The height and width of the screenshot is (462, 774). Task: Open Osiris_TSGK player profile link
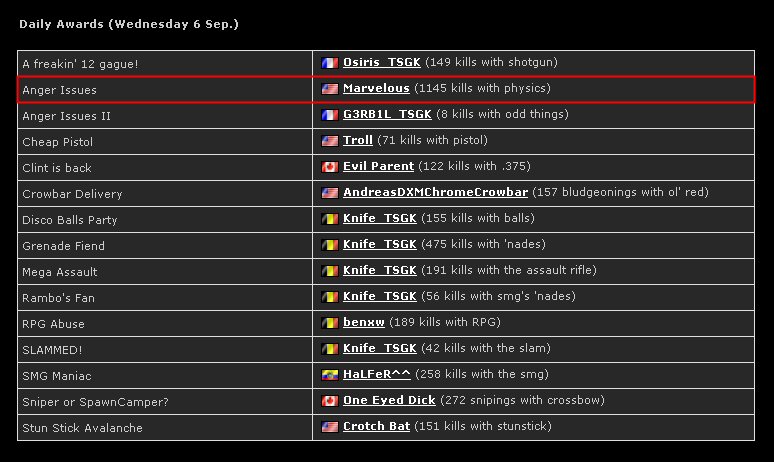pyautogui.click(x=382, y=62)
